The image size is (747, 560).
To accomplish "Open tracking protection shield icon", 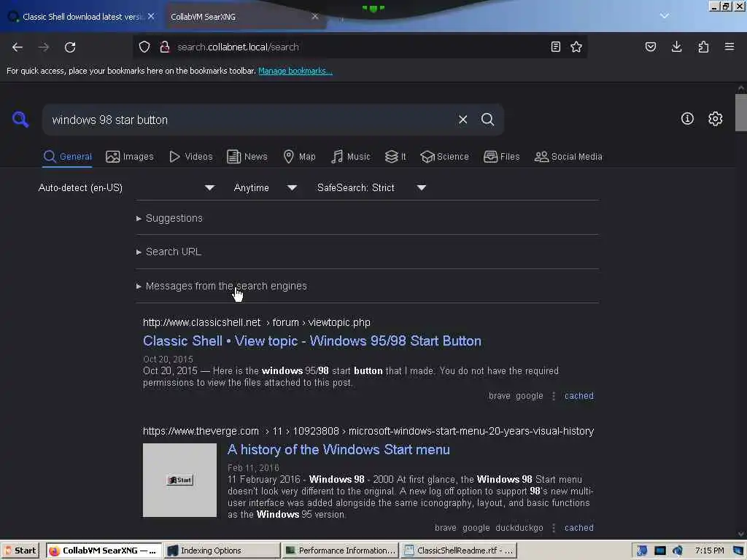I will (144, 47).
